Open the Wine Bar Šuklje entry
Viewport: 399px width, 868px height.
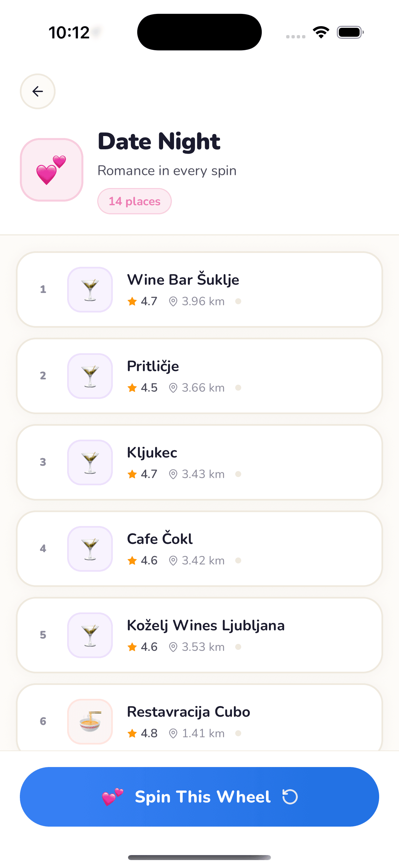[x=199, y=289]
